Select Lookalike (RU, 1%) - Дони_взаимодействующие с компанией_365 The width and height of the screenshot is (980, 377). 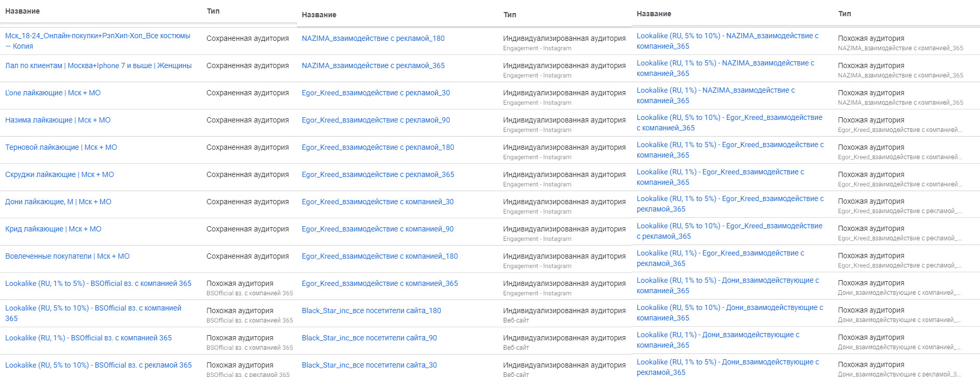click(718, 340)
